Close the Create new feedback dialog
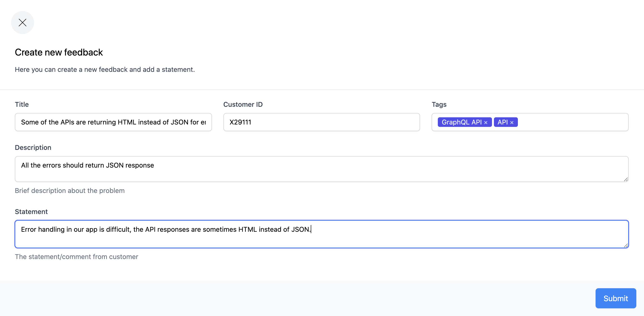This screenshot has height=316, width=644. coord(23,23)
